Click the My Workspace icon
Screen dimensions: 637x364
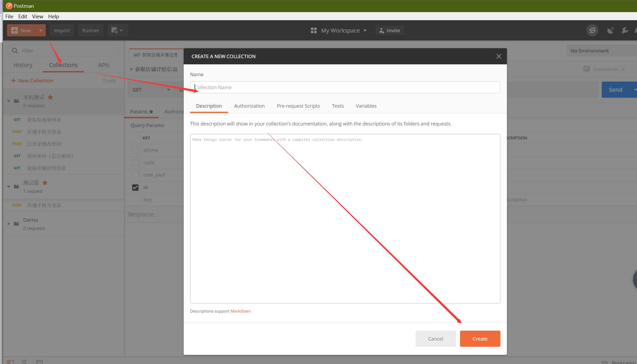coord(313,30)
